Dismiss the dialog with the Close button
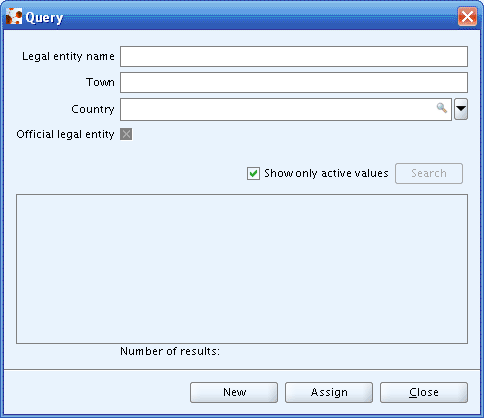The width and height of the screenshot is (484, 418). 424,392
